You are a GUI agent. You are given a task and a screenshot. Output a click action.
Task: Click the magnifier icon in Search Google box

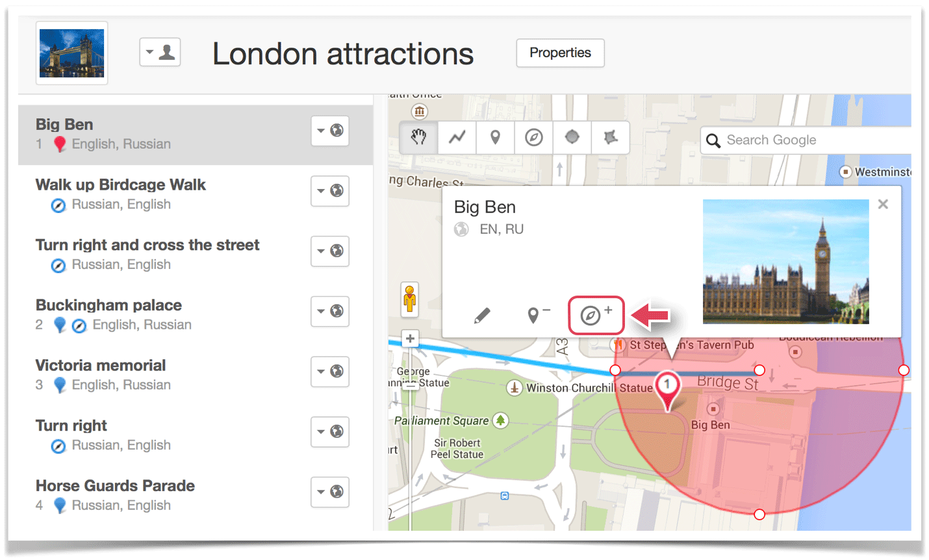713,140
